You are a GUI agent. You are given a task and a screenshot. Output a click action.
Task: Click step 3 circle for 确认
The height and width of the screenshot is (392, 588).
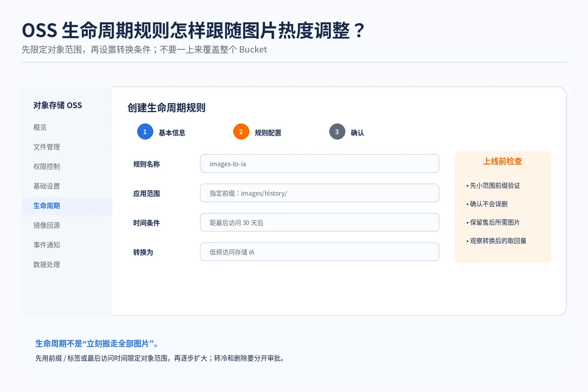pos(337,132)
